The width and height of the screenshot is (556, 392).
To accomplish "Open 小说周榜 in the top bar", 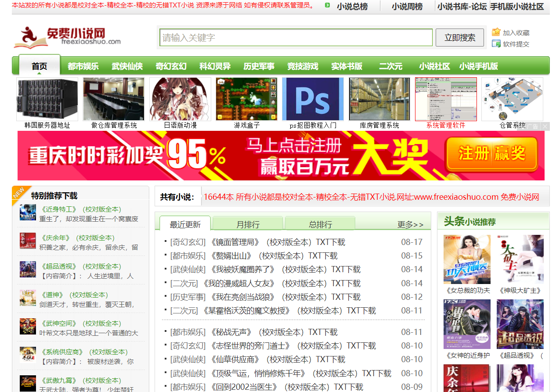I will pyautogui.click(x=407, y=7).
